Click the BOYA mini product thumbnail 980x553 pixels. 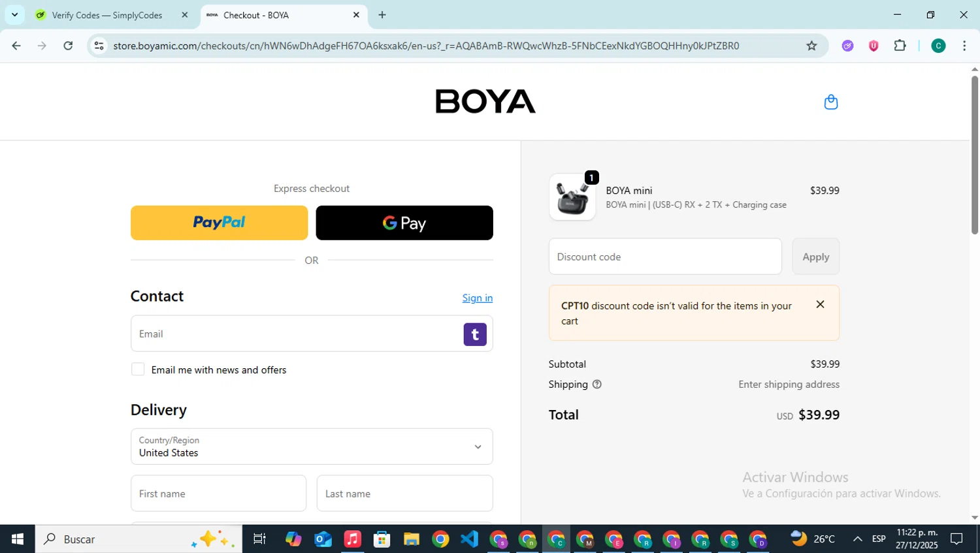point(572,197)
